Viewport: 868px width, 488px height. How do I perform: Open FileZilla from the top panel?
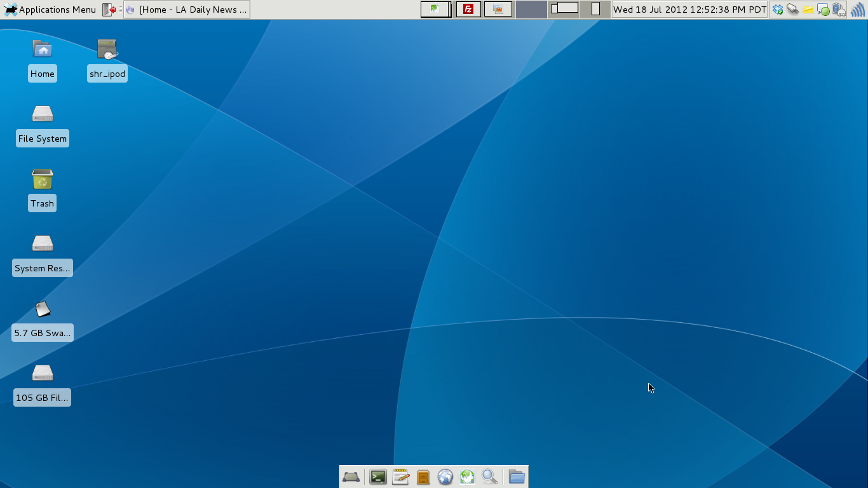click(x=468, y=9)
